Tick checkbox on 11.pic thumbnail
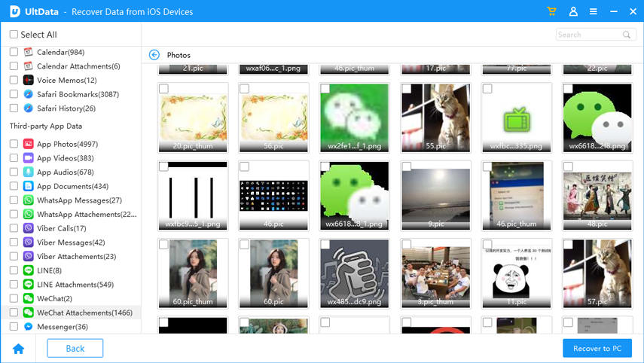 [487, 244]
